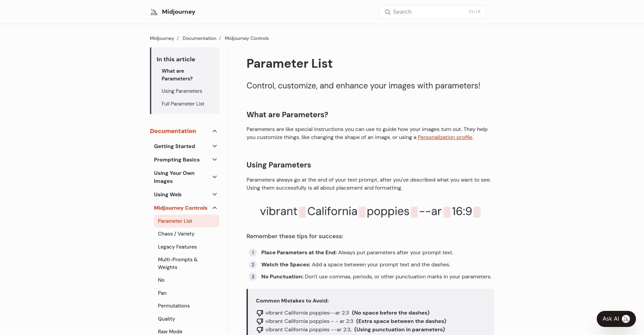
Task: Click the Ask AI sailboat icon
Action: point(626,319)
